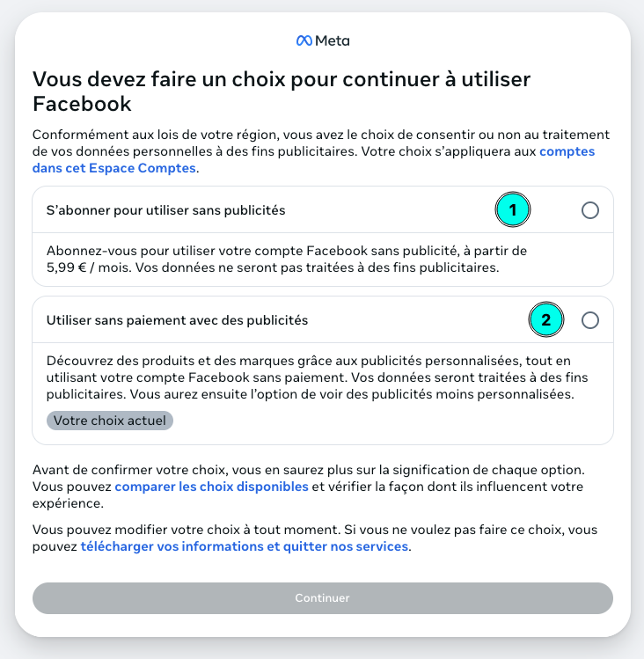Image resolution: width=644 pixels, height=659 pixels.
Task: Select the ad-free subscription radio button
Action: point(590,210)
